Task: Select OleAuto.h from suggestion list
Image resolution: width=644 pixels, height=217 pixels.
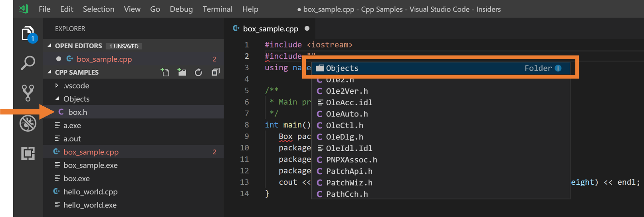Action: point(347,114)
